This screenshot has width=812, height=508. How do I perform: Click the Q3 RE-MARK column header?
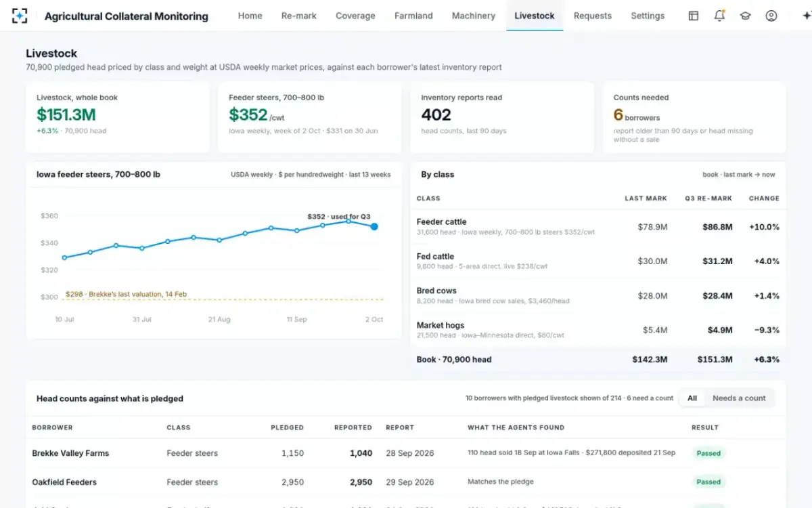[708, 198]
